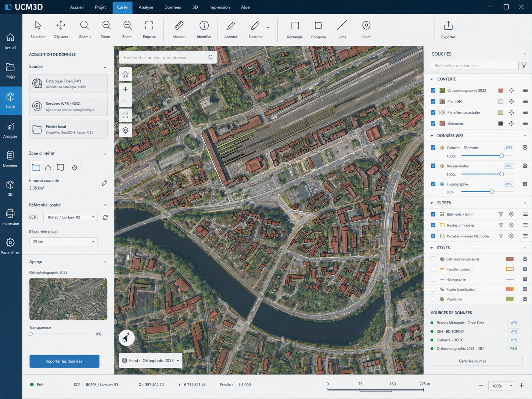The height and width of the screenshot is (399, 532).
Task: Select the Polygone drawing tool
Action: [x=319, y=29]
